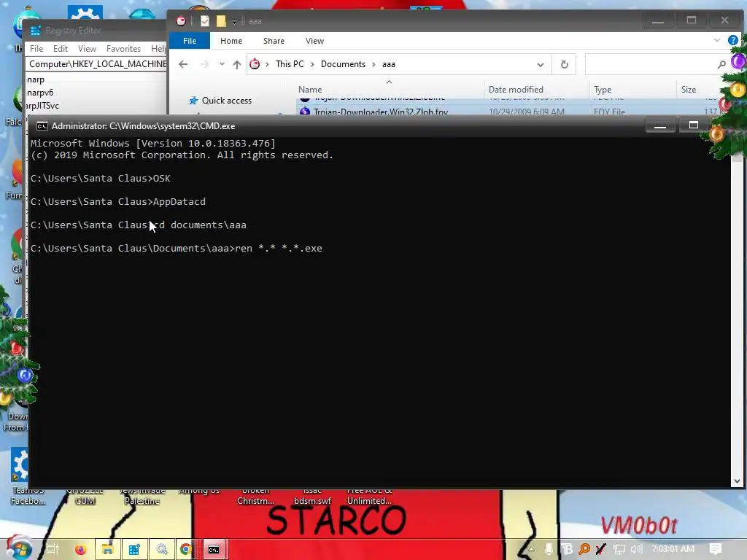Screen dimensions: 747x560
Task: Select Trojan-Downloader.Win32.Zlob.foy file
Action: [381, 112]
